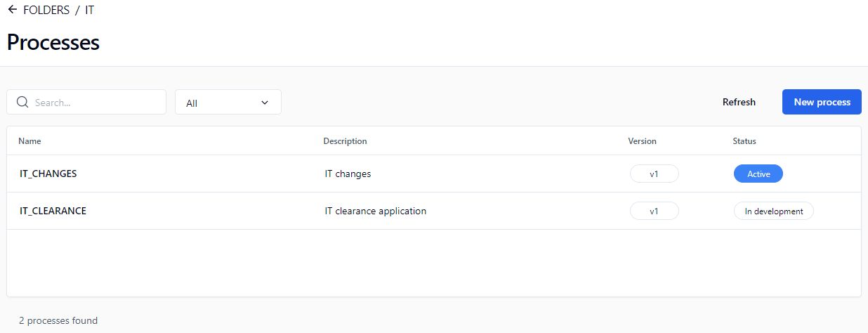Sort by Version column header
This screenshot has width=868, height=333.
(x=642, y=141)
